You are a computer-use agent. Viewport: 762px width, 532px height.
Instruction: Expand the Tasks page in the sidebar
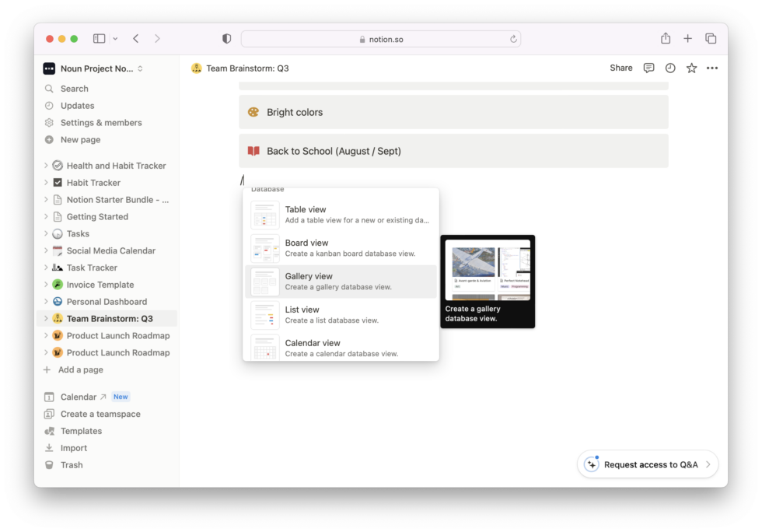coord(45,233)
